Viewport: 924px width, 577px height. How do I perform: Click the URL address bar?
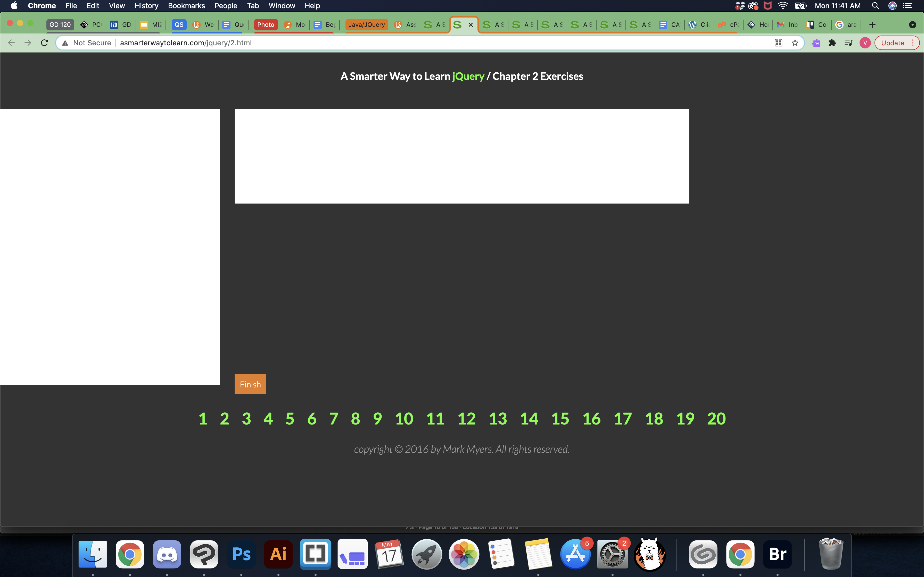[x=420, y=43]
